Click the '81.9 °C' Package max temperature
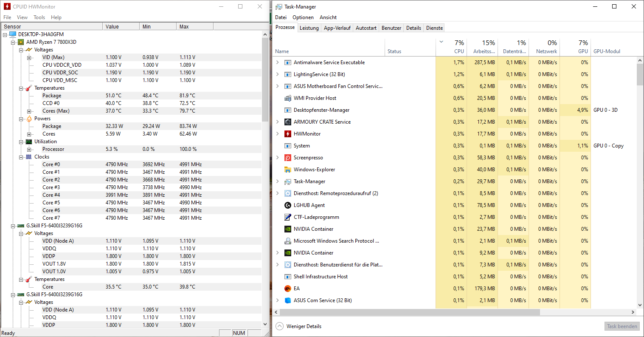 [187, 96]
